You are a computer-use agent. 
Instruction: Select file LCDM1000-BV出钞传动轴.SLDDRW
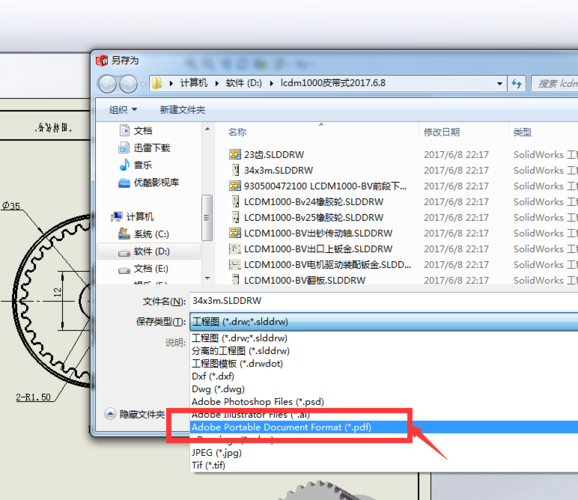[x=318, y=233]
